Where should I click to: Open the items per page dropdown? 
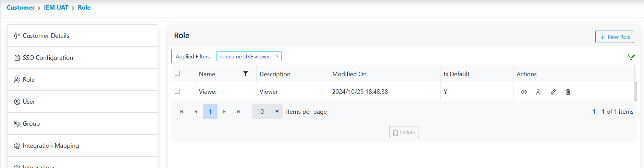click(267, 112)
